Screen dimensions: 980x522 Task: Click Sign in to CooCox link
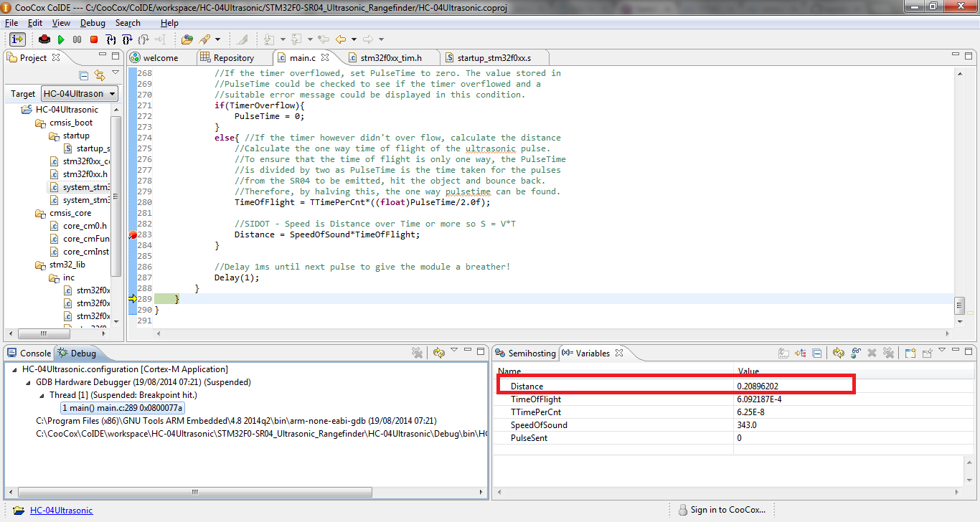tap(727, 510)
